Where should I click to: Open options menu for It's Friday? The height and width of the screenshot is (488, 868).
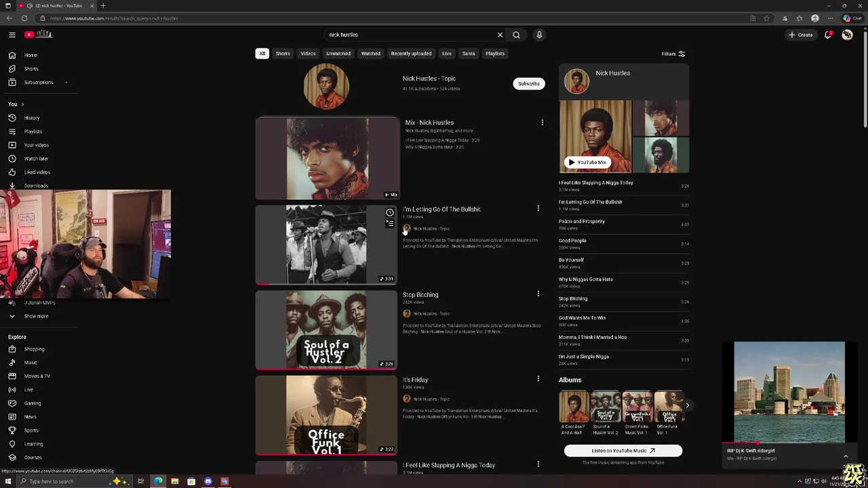pos(538,380)
